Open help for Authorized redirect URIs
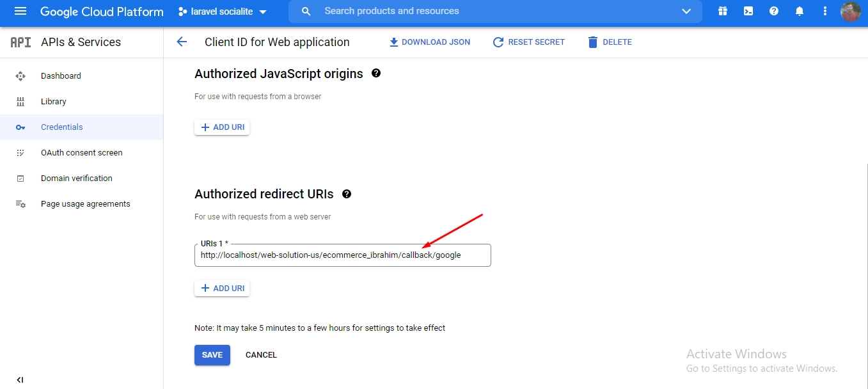 tap(347, 193)
